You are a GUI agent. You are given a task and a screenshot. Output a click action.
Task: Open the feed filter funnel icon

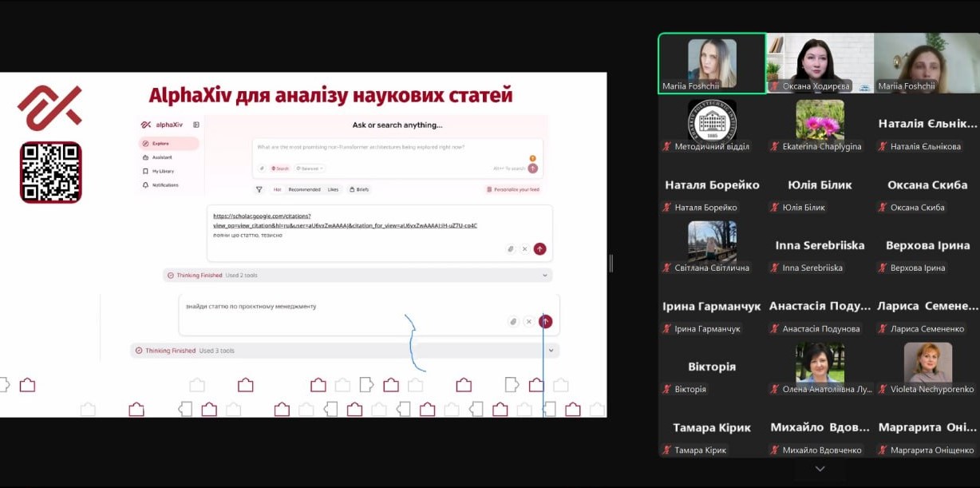(x=259, y=189)
